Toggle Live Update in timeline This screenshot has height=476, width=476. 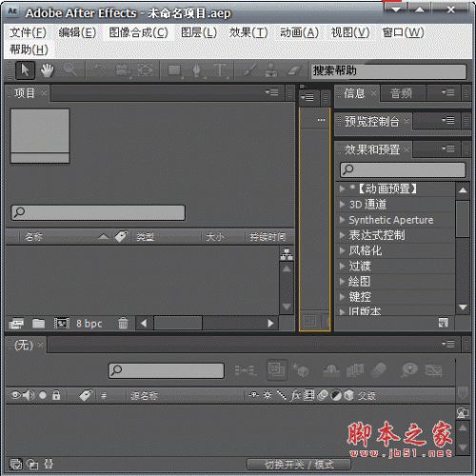(277, 370)
